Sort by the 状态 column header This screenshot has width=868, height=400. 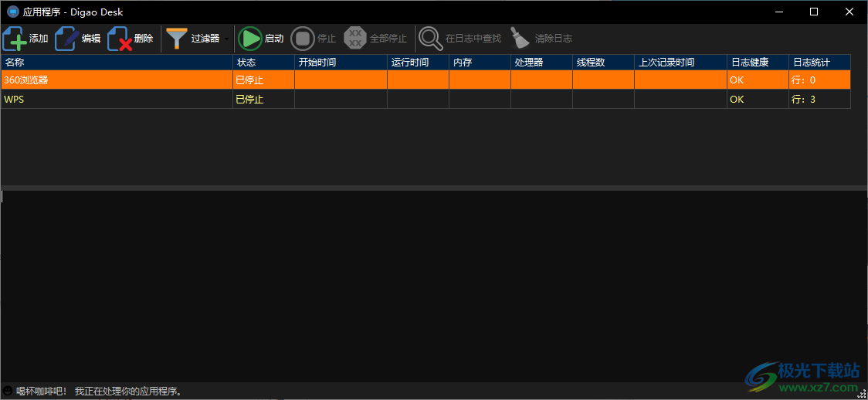(263, 62)
